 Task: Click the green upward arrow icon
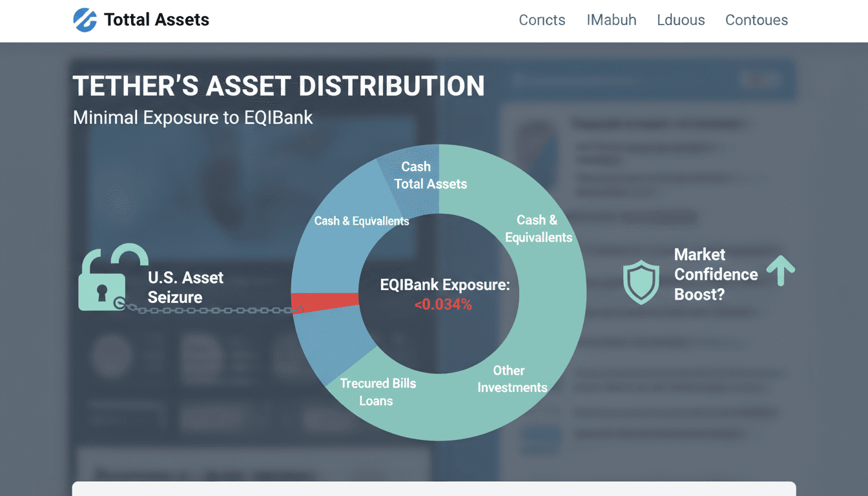(780, 270)
